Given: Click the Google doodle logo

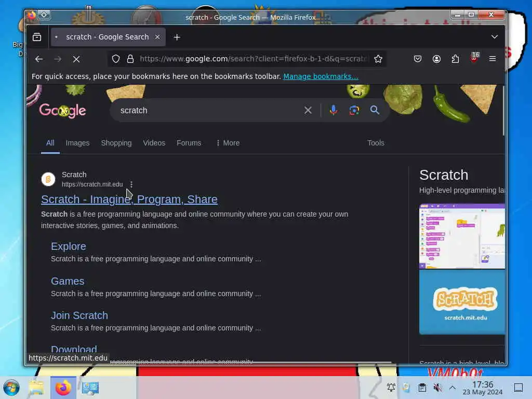Looking at the screenshot, I should 63,111.
